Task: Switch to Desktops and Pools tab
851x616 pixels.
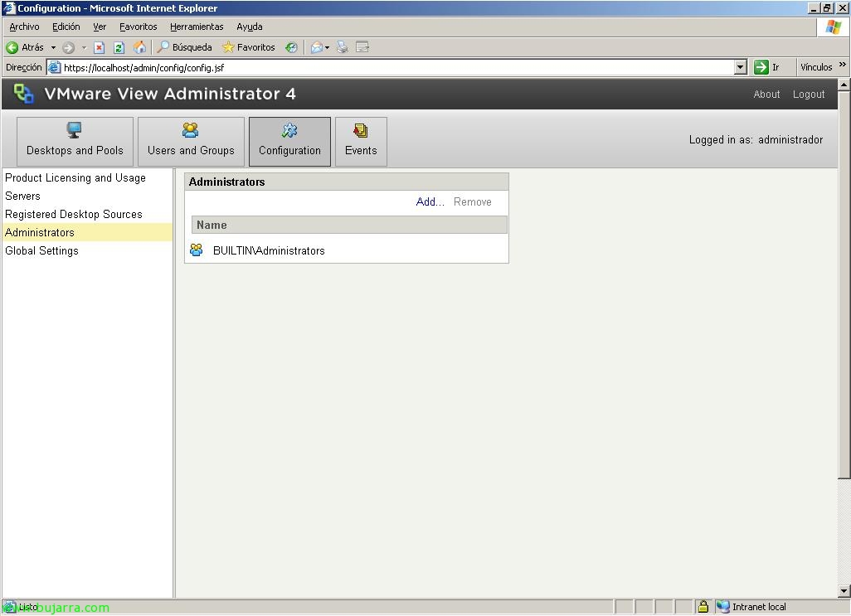Action: 75,142
